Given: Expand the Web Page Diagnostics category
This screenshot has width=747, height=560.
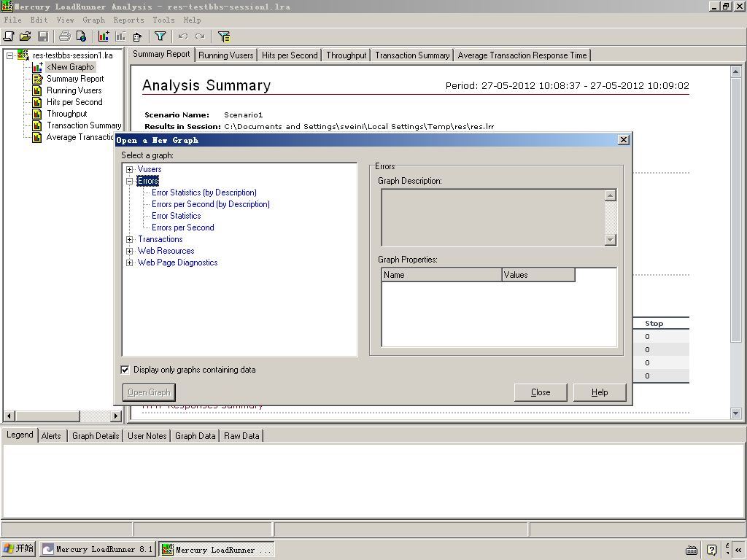Looking at the screenshot, I should 130,262.
